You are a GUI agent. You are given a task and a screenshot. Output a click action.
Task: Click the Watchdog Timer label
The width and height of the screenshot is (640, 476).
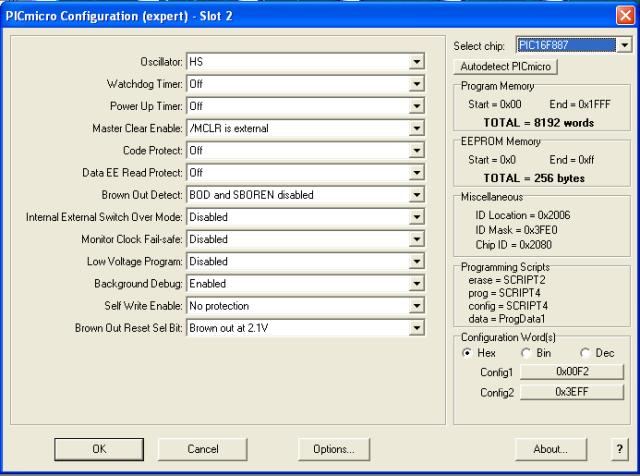click(x=145, y=84)
